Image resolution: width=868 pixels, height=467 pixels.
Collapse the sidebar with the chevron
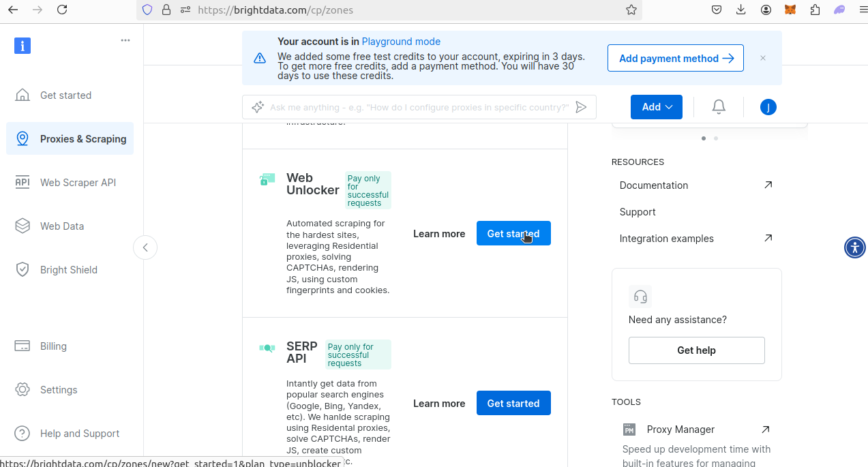(145, 247)
